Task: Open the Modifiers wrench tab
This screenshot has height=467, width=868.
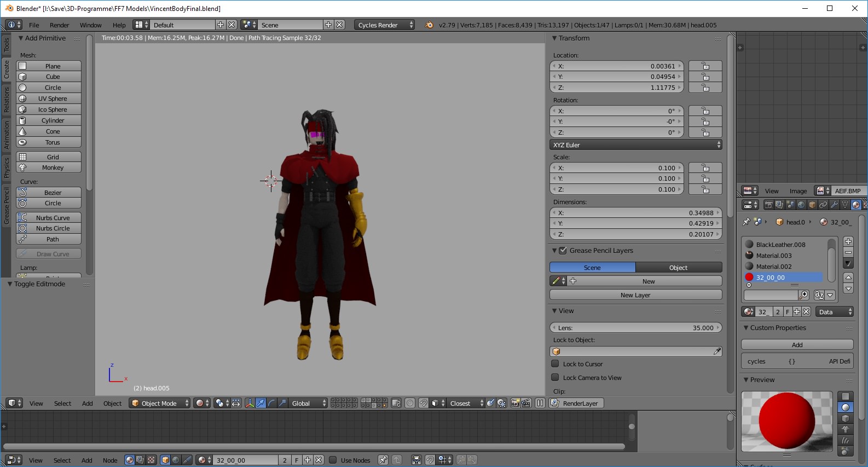Action: 834,205
